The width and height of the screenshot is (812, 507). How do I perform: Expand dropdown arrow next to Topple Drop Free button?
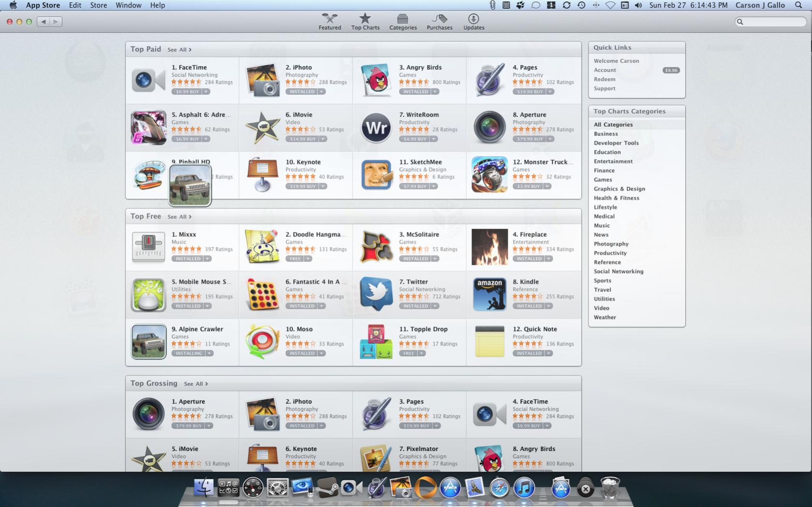click(422, 354)
